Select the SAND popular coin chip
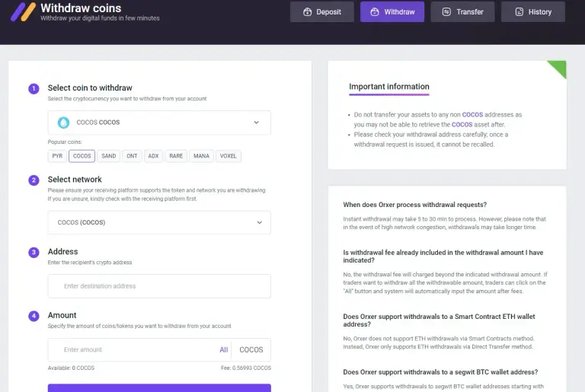The image size is (585, 392). tap(109, 156)
